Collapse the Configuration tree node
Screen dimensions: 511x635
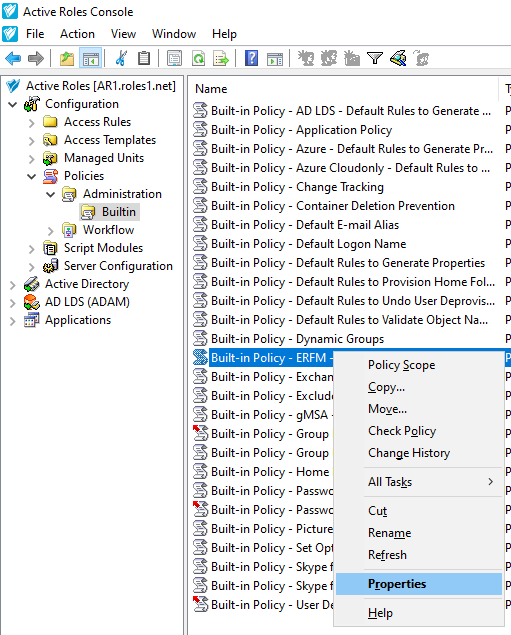tap(13, 104)
